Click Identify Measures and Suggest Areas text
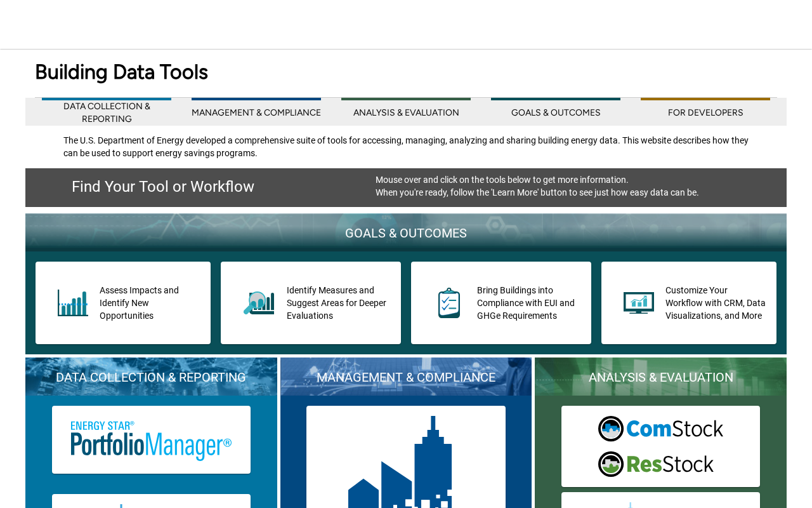This screenshot has height=508, width=812. [337, 303]
